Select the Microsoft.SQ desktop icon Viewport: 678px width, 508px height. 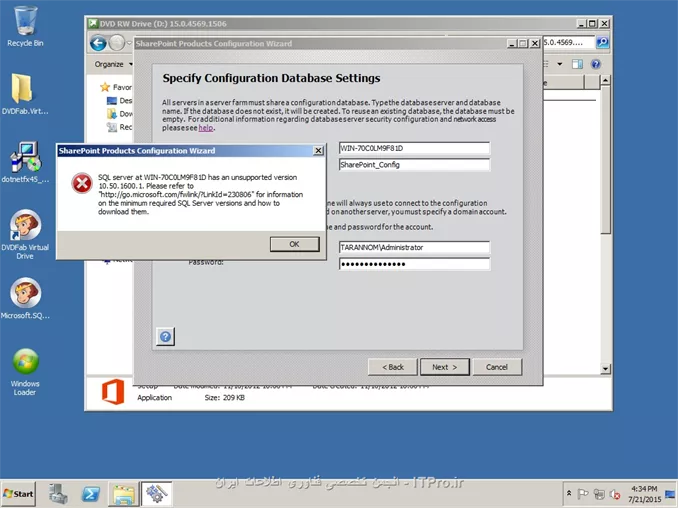[x=25, y=298]
